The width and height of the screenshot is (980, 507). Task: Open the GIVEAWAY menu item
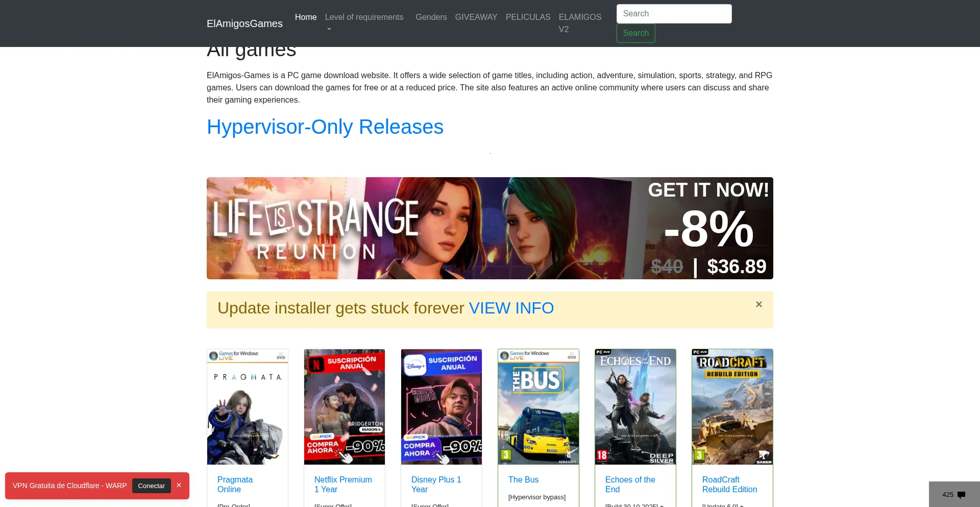coord(476,17)
